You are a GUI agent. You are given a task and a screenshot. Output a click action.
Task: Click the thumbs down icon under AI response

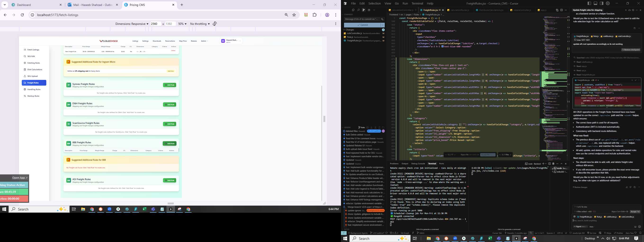click(631, 187)
